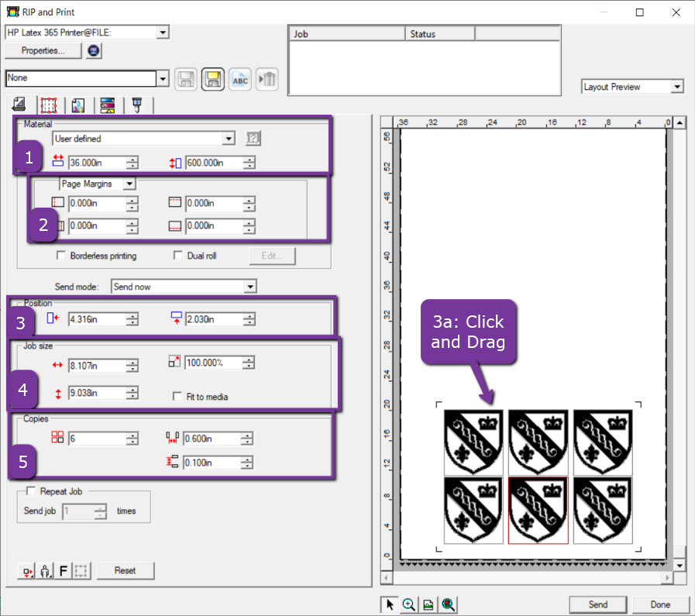
Task: Click the Send button
Action: tap(597, 604)
